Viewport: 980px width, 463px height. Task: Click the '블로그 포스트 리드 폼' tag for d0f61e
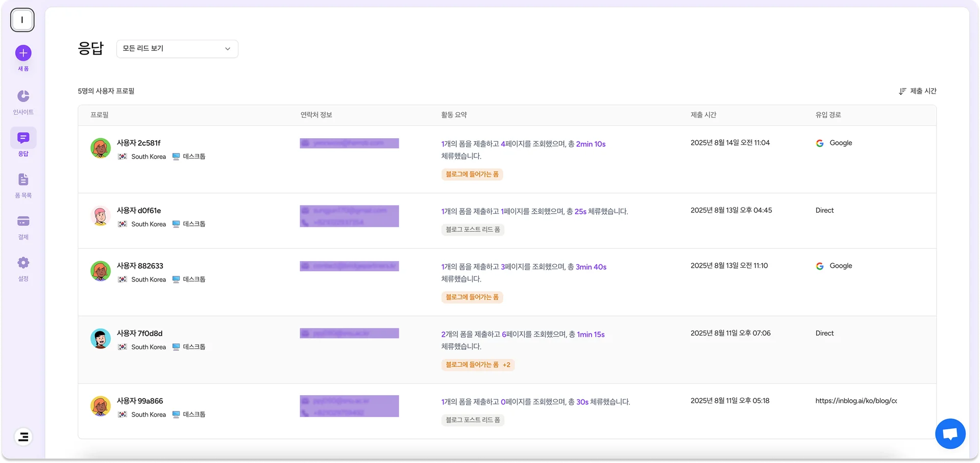(473, 230)
